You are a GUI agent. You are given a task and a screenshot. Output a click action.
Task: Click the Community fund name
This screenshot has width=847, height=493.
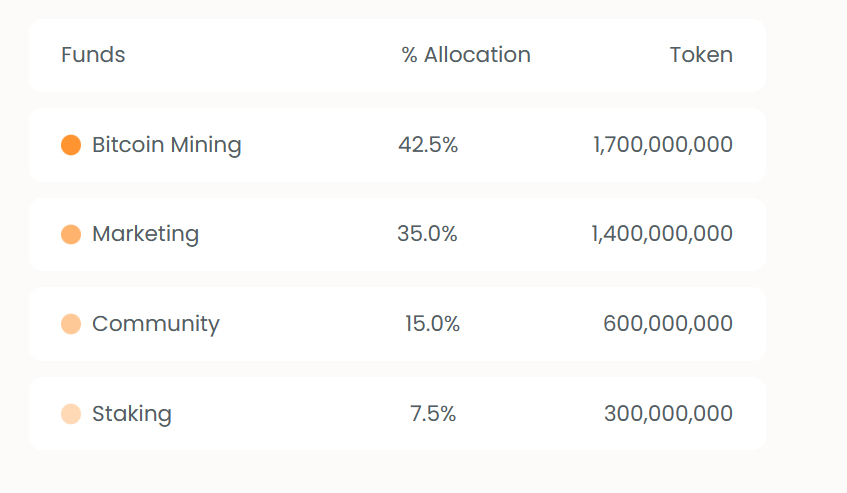(156, 324)
